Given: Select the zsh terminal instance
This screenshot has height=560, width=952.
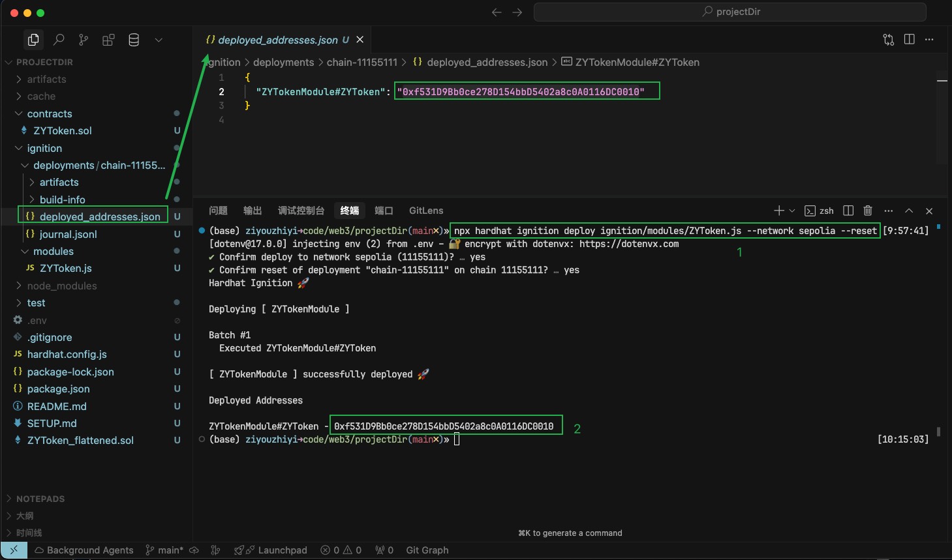Looking at the screenshot, I should (x=820, y=211).
